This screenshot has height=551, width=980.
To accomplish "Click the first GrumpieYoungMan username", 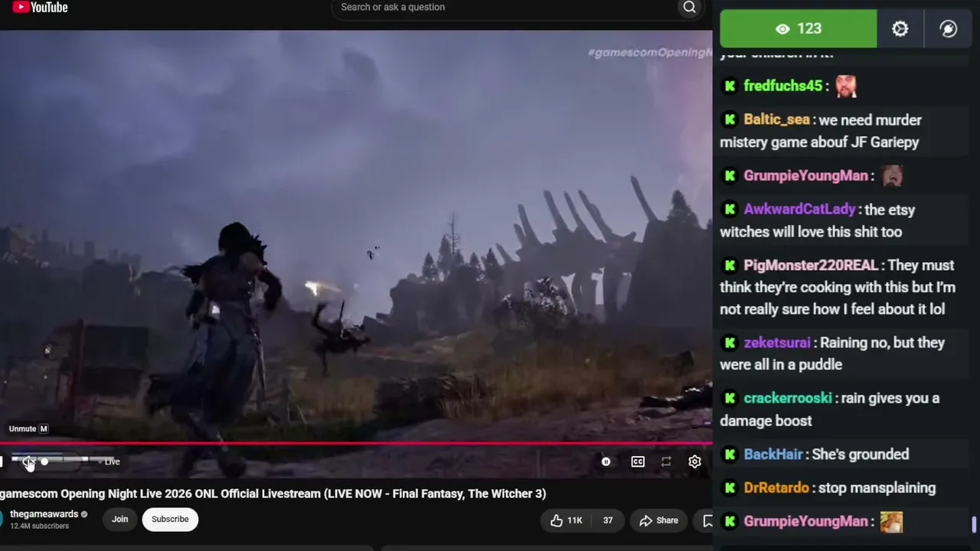I will click(805, 175).
